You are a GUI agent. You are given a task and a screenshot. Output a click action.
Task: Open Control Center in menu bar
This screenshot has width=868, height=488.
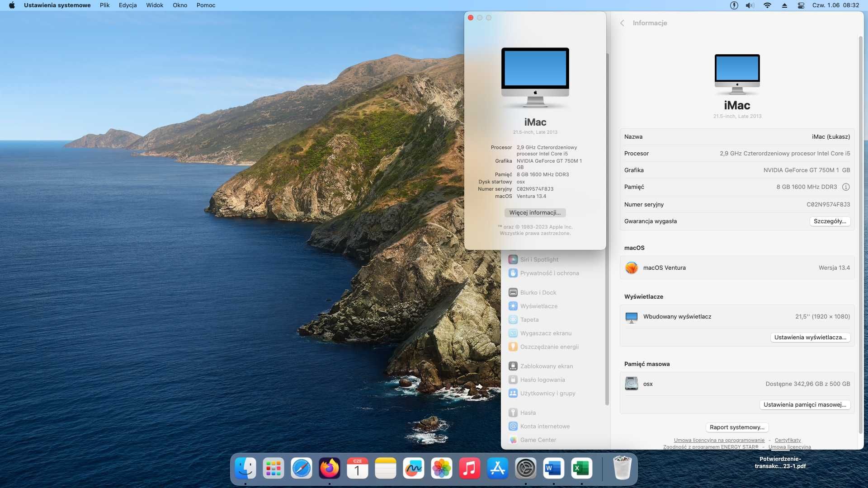801,5
